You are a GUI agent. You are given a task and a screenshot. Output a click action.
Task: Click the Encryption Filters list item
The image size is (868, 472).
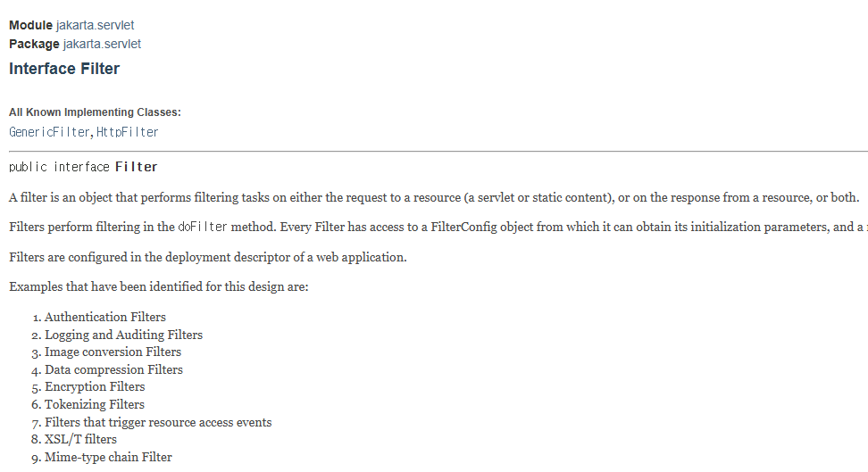tap(95, 386)
